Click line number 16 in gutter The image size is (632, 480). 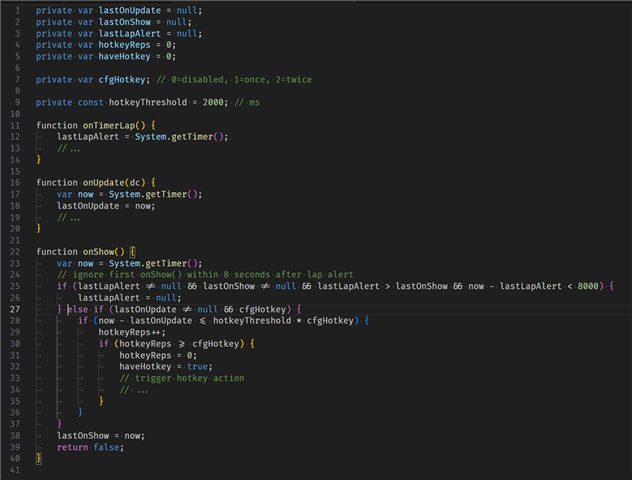15,183
